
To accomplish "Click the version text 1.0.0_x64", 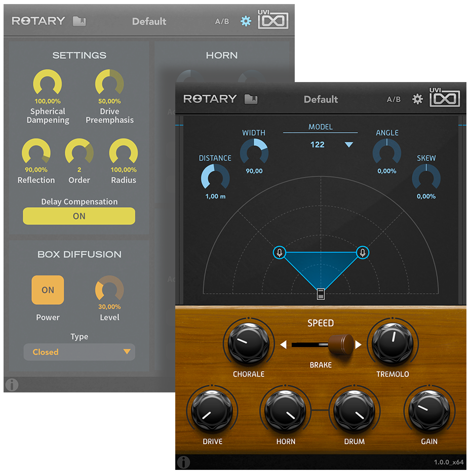I will (449, 462).
